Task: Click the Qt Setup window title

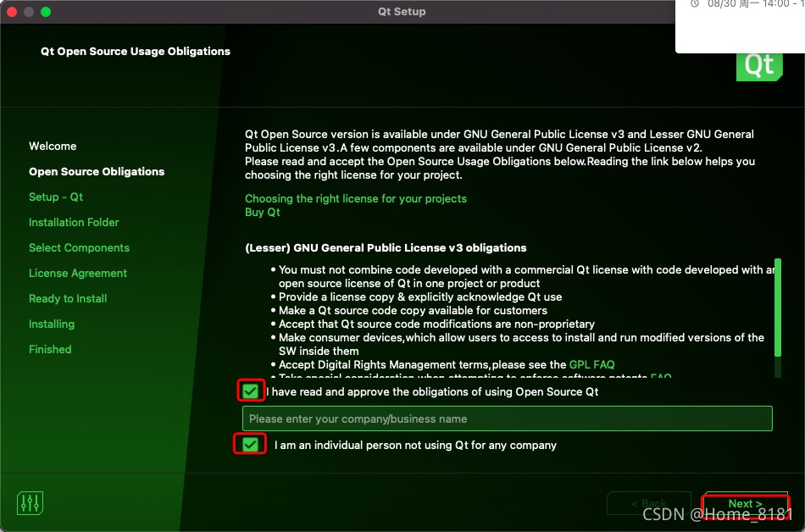Action: point(402,11)
